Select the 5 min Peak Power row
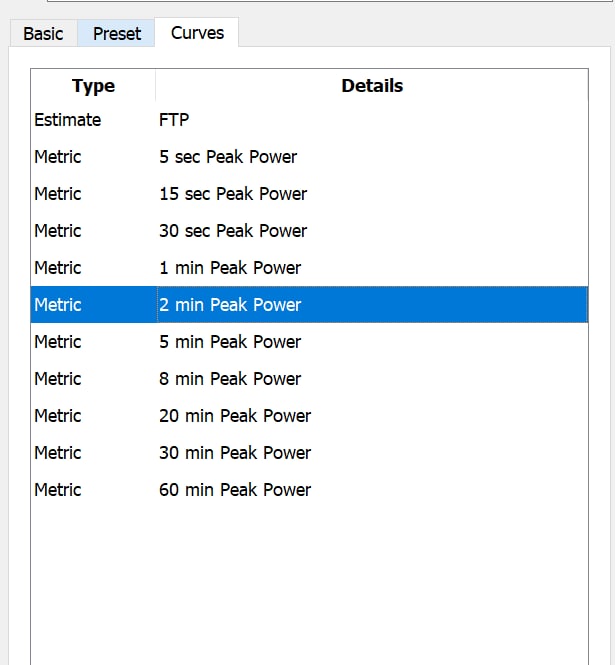 [x=309, y=342]
